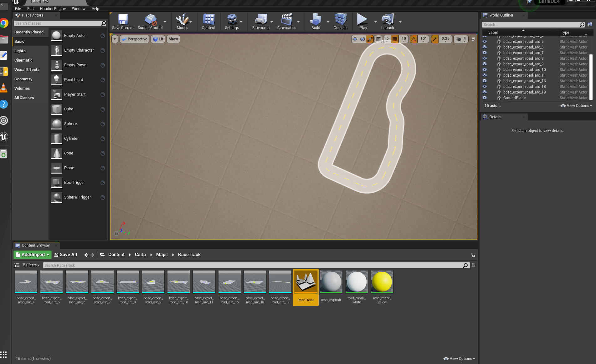Select the rotate transform gizmo
This screenshot has width=596, height=364.
coord(362,39)
